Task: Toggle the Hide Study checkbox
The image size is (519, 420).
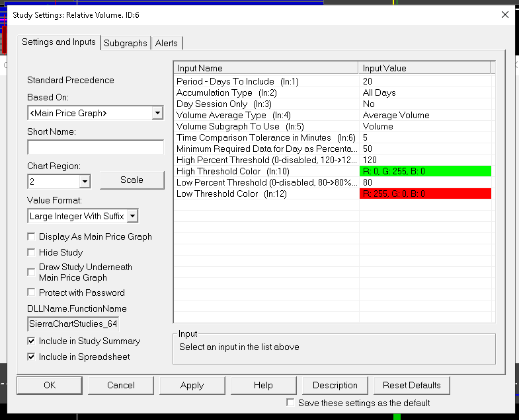Action: point(31,253)
